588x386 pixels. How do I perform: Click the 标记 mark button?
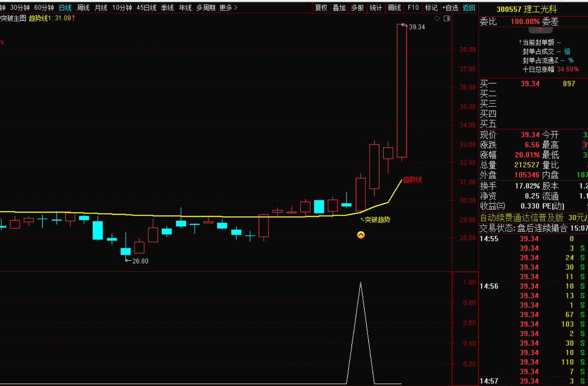point(431,8)
